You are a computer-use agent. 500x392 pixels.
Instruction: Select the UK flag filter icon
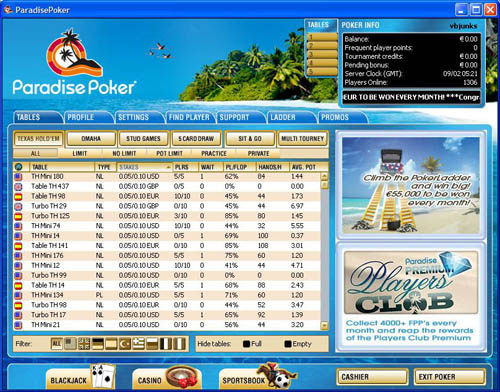click(84, 344)
